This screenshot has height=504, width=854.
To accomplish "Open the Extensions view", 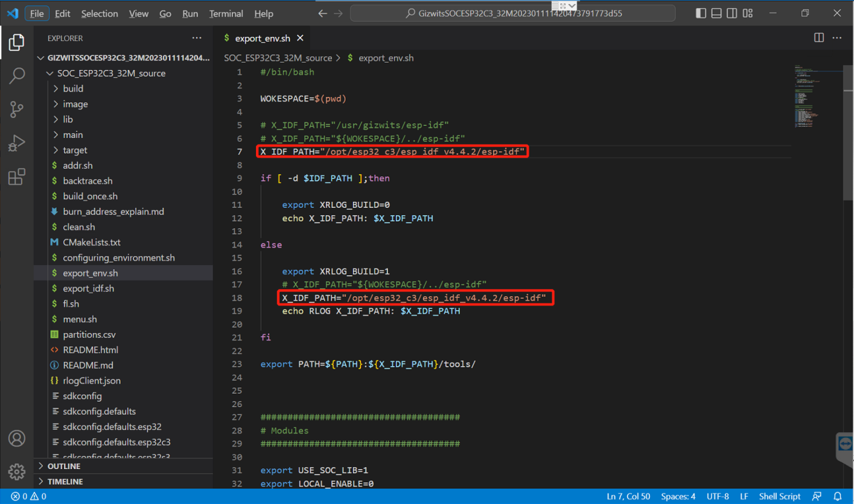I will 17,177.
